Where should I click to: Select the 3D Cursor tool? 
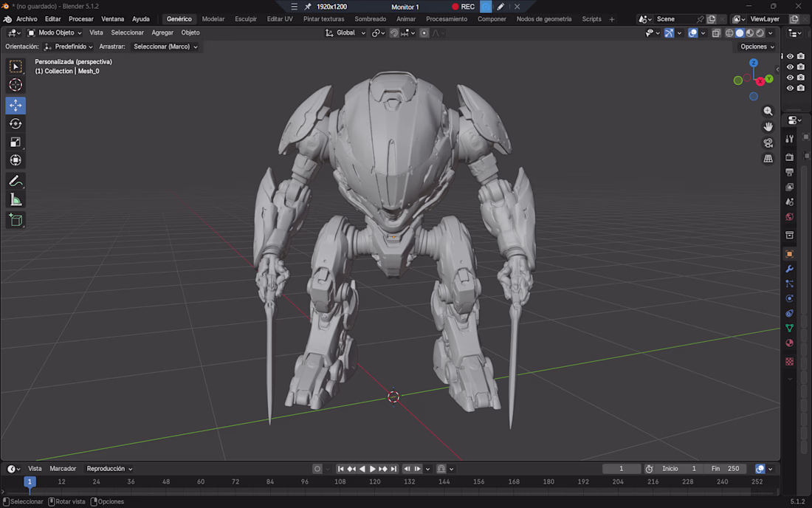[16, 85]
